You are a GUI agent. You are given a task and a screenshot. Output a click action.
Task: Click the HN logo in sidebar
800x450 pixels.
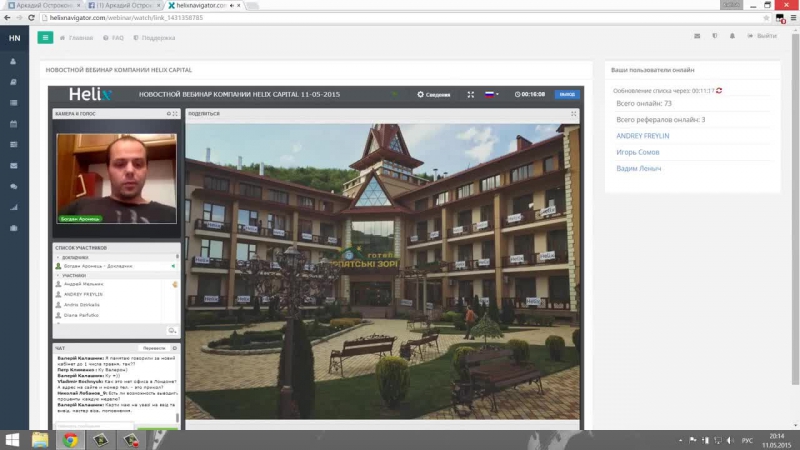pos(14,38)
